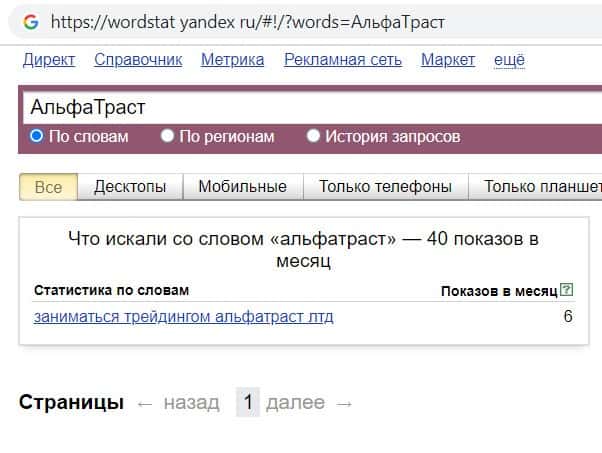The height and width of the screenshot is (453, 602).
Task: Switch to the Десктопы tab
Action: [x=130, y=187]
